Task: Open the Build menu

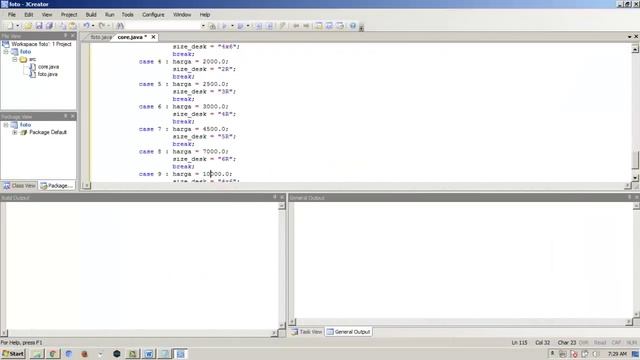Action: (x=91, y=15)
